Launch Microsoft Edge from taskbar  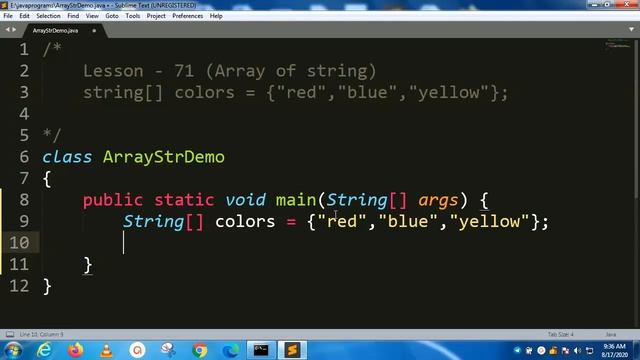pos(231,350)
